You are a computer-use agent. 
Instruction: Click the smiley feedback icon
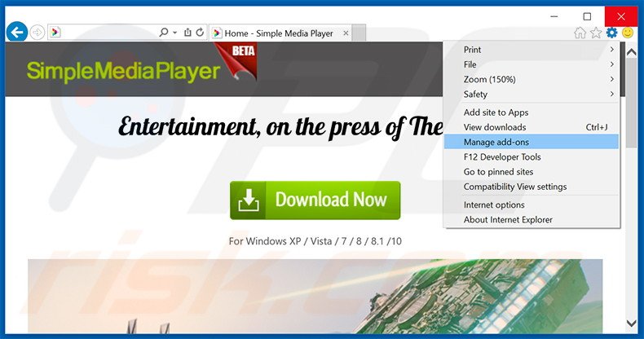(x=628, y=33)
